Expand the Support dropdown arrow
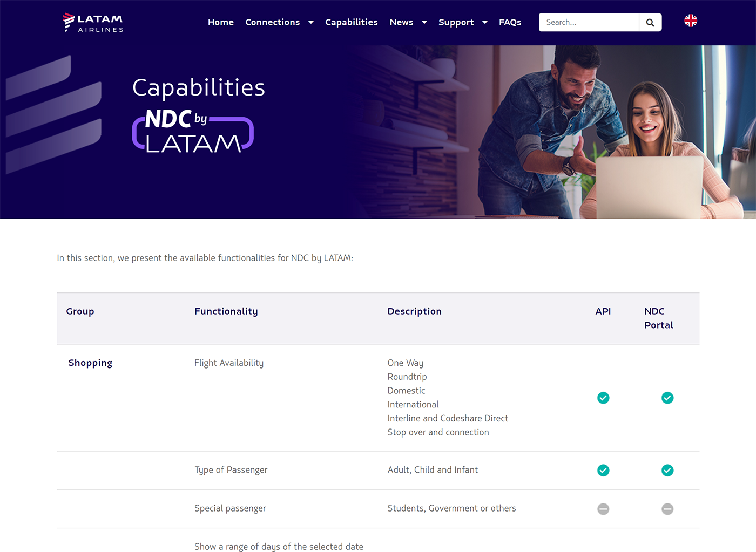Screen dimensions: 756x552 click(x=485, y=22)
